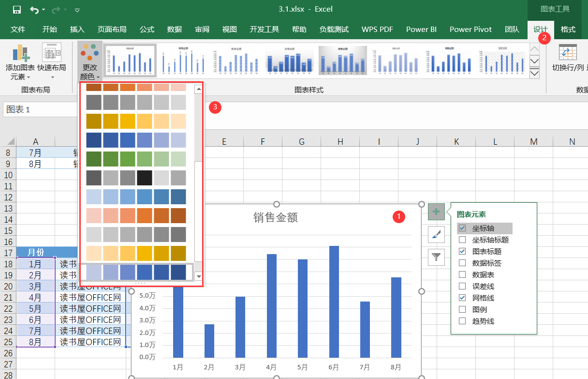
Task: Enable the 数据标签 (data labels) checkbox
Action: (x=462, y=263)
